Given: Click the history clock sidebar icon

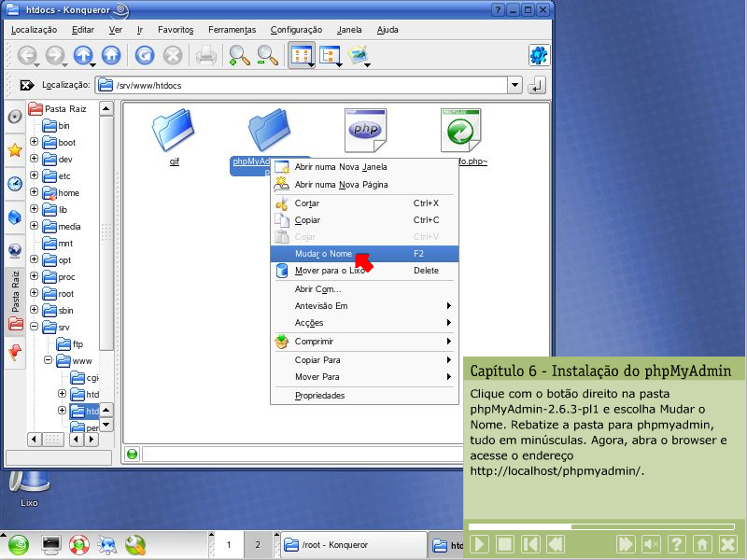Looking at the screenshot, I should [x=15, y=184].
